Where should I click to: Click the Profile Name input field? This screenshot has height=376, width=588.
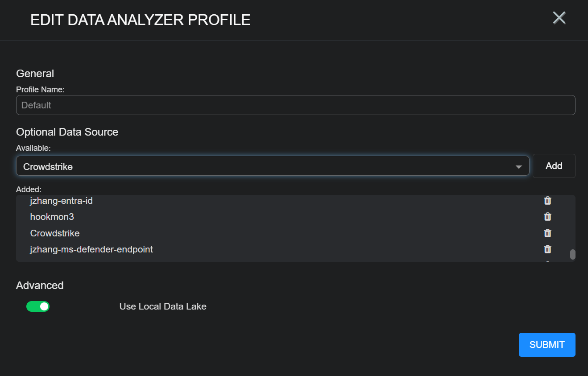click(x=295, y=105)
